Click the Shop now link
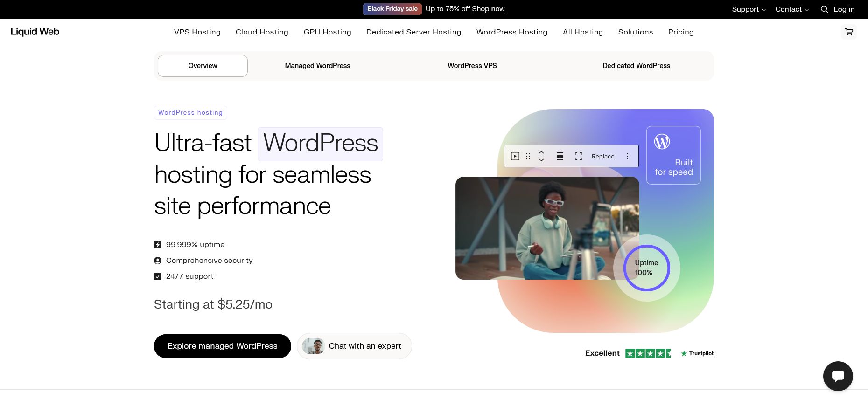The image size is (868, 406). click(x=488, y=9)
